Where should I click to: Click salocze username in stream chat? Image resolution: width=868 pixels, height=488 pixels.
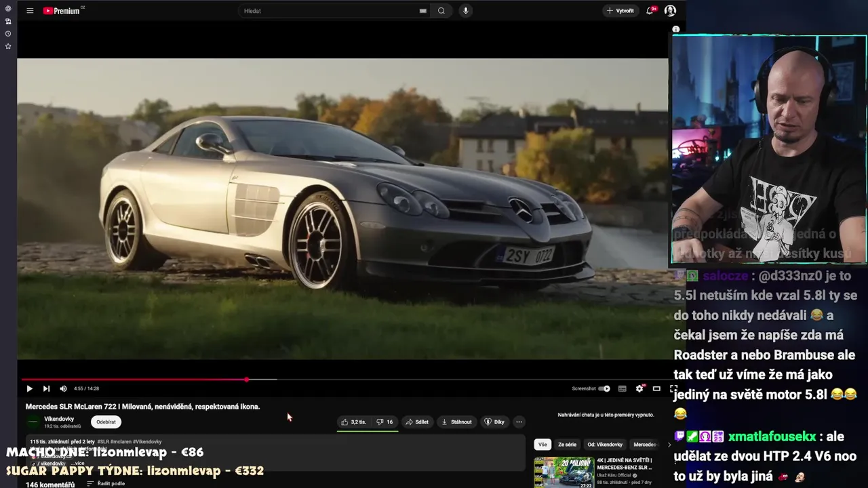[725, 276]
